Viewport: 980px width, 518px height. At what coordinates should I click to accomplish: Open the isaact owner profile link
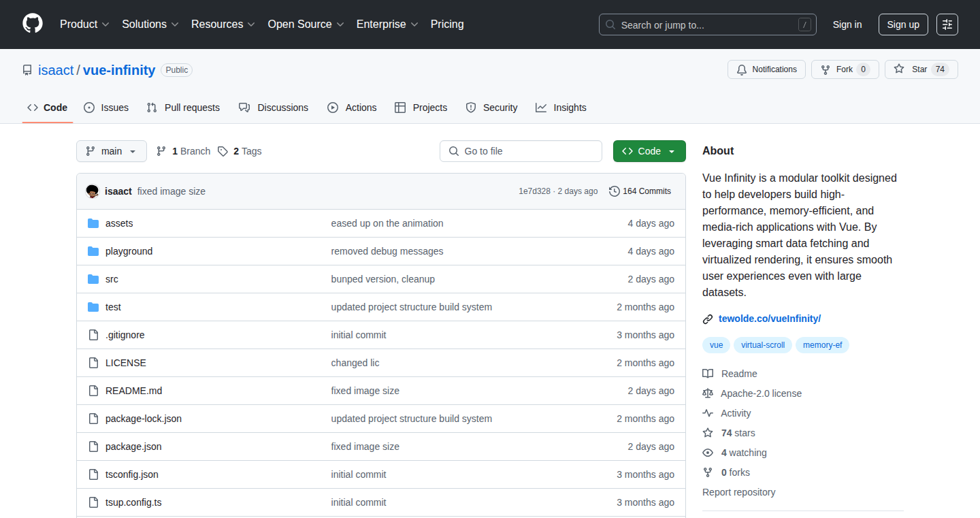pos(56,70)
